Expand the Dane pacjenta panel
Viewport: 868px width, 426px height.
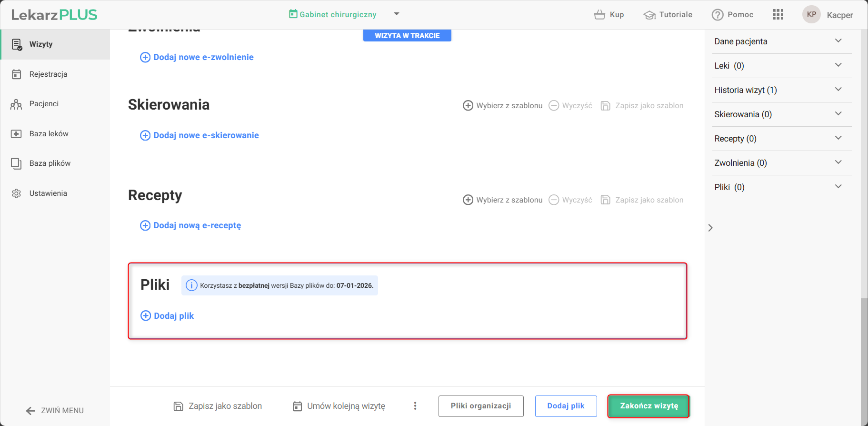click(x=838, y=41)
